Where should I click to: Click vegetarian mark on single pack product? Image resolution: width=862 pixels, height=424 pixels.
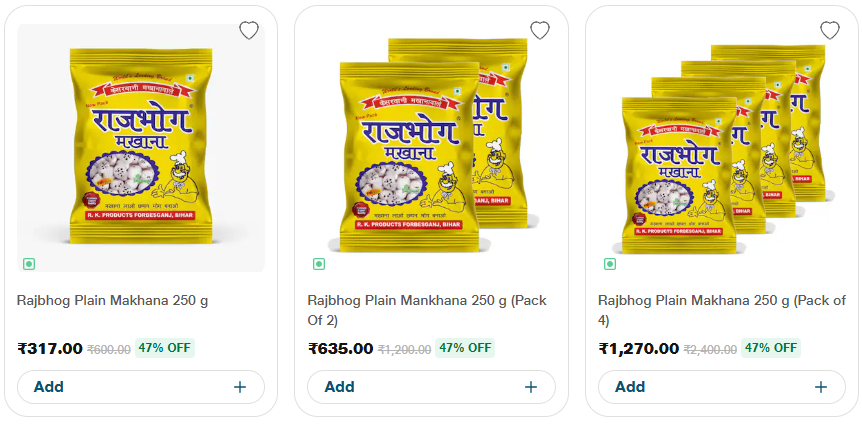pos(28,264)
